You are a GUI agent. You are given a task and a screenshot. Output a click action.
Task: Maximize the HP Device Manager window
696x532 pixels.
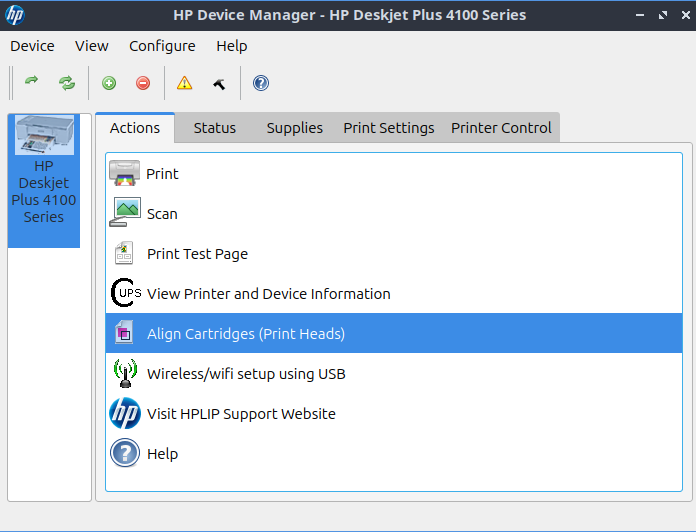tap(663, 15)
